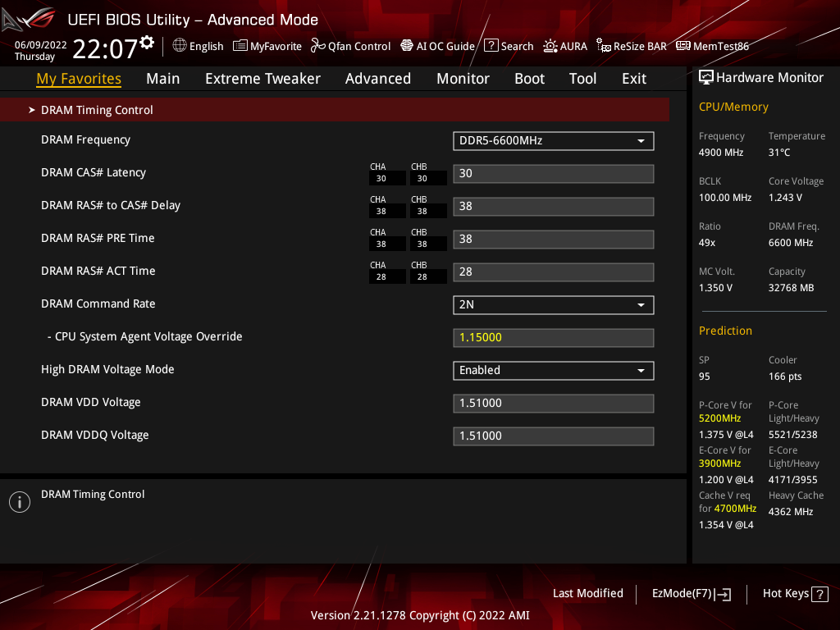This screenshot has width=840, height=630.
Task: Open Exit tab
Action: click(634, 79)
